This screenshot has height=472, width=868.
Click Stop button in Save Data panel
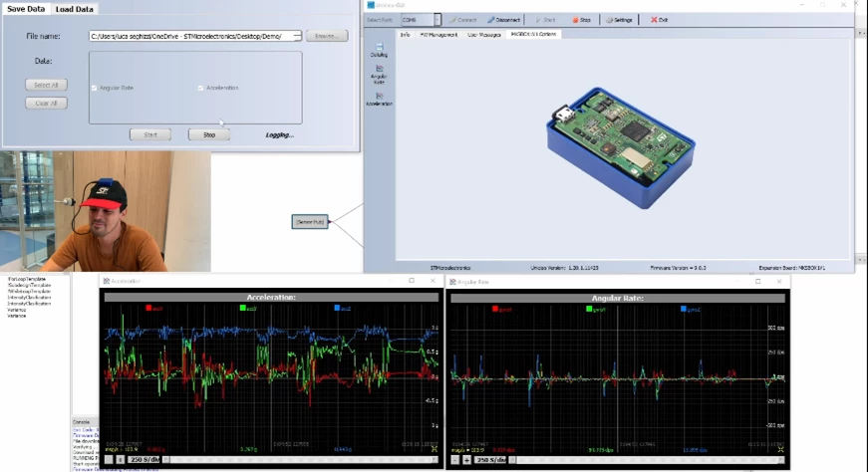tap(209, 134)
